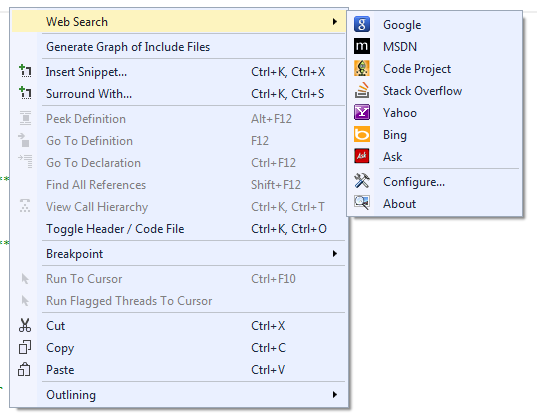Expand the Outlining submenu arrow
This screenshot has width=537, height=416.
(335, 394)
